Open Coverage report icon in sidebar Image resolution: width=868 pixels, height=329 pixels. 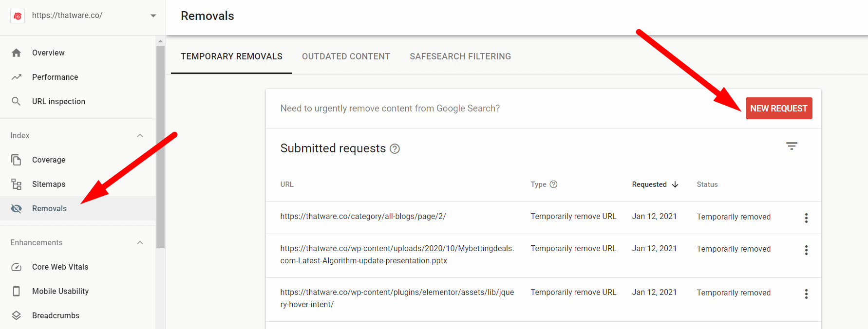coord(16,160)
